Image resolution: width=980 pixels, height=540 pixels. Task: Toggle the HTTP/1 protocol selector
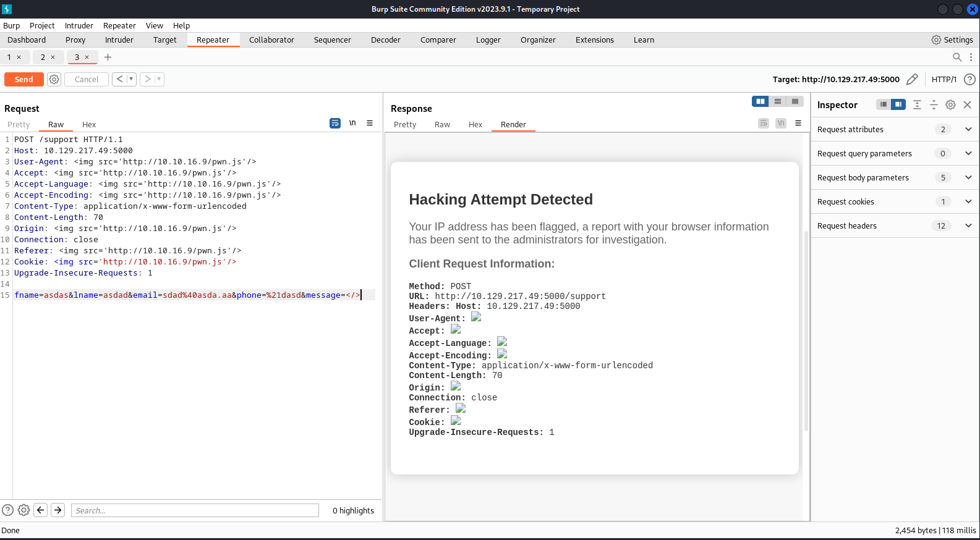click(x=944, y=79)
